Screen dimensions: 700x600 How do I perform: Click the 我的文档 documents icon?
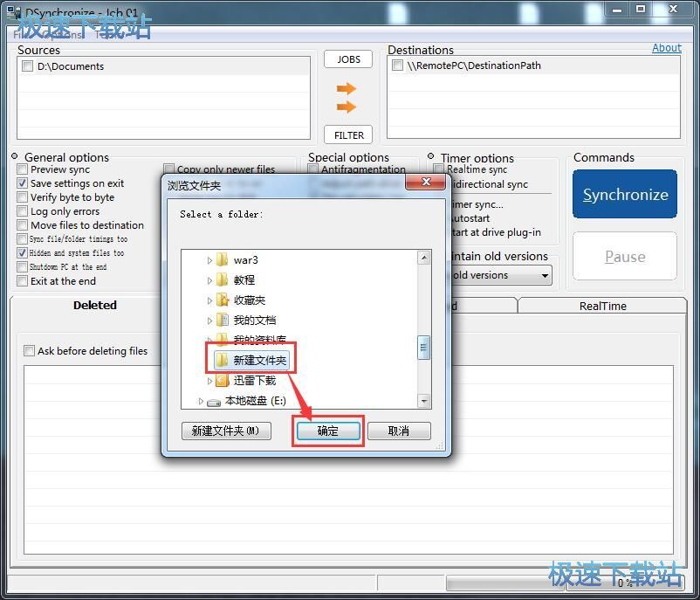pos(223,321)
